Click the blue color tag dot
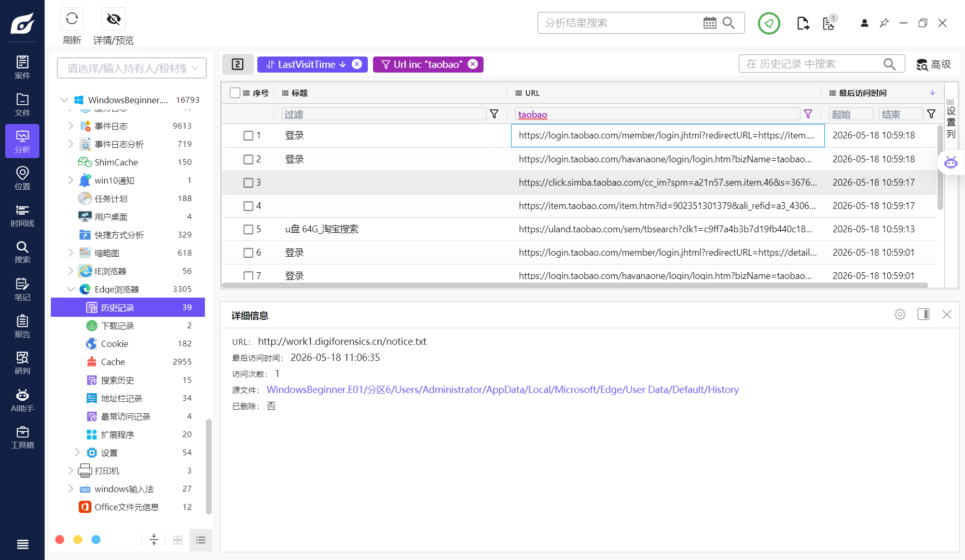The image size is (965, 560). tap(96, 540)
